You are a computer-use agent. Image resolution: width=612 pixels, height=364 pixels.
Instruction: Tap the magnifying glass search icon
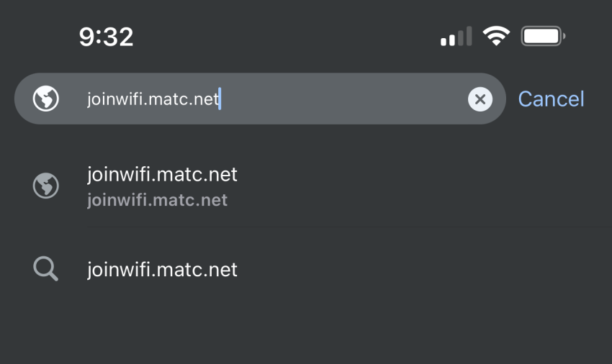[x=45, y=269]
